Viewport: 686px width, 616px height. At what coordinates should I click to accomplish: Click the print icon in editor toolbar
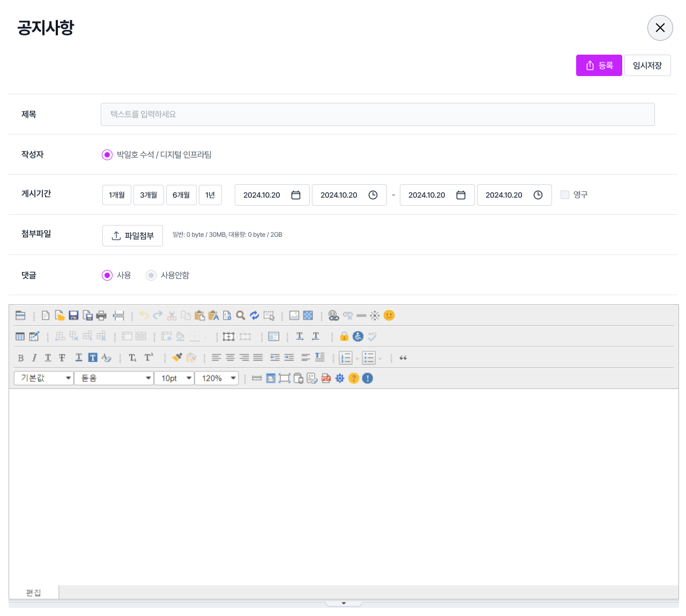point(101,315)
